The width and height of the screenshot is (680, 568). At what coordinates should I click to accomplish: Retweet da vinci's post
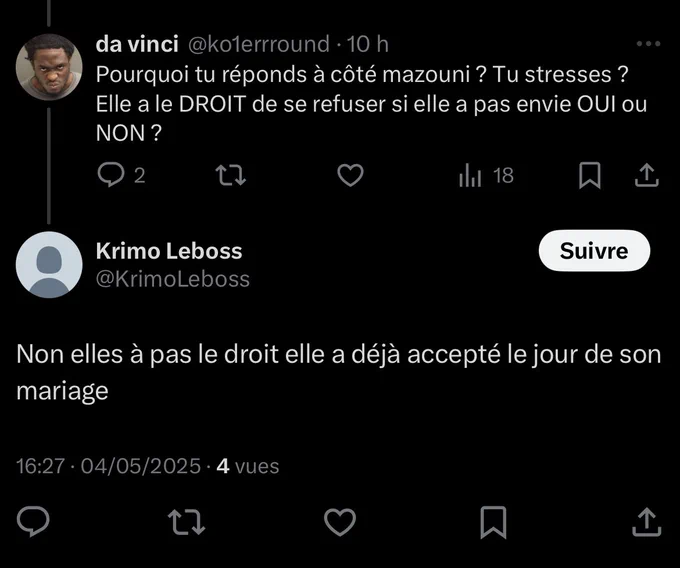click(x=231, y=175)
